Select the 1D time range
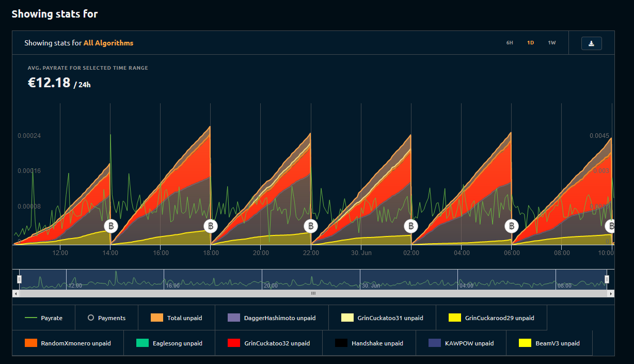The height and width of the screenshot is (364, 634). [530, 43]
